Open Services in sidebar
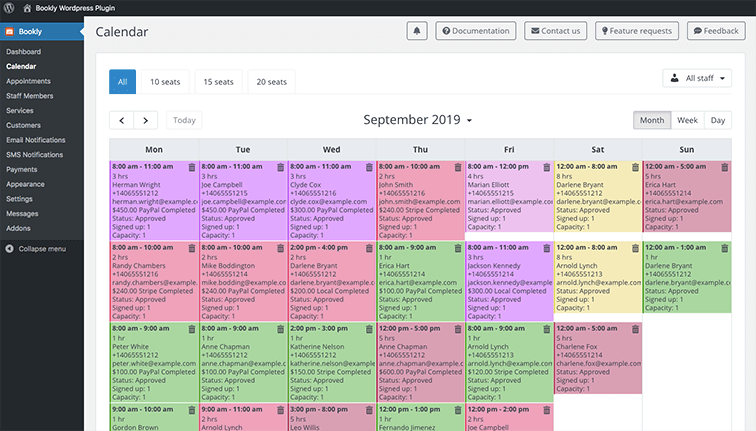The width and height of the screenshot is (756, 431). pos(20,110)
